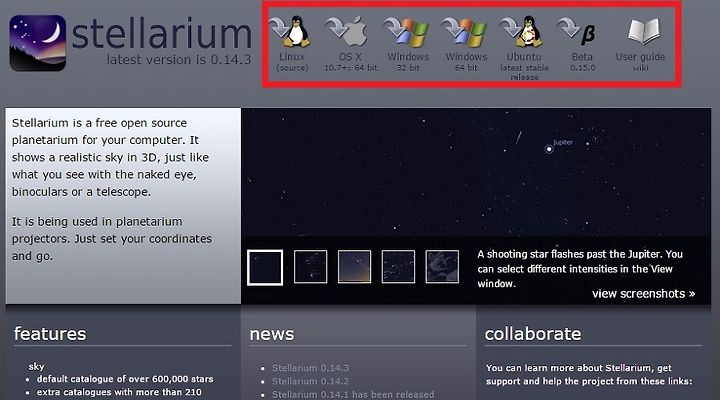The width and height of the screenshot is (720, 400).
Task: Click the default catalogue of 600,000 stars line
Action: click(125, 379)
